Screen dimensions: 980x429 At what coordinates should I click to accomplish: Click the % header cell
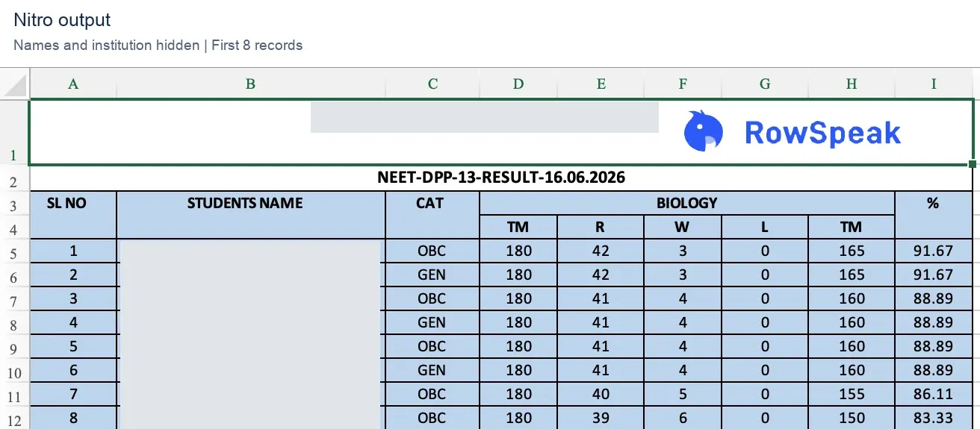[x=934, y=215]
